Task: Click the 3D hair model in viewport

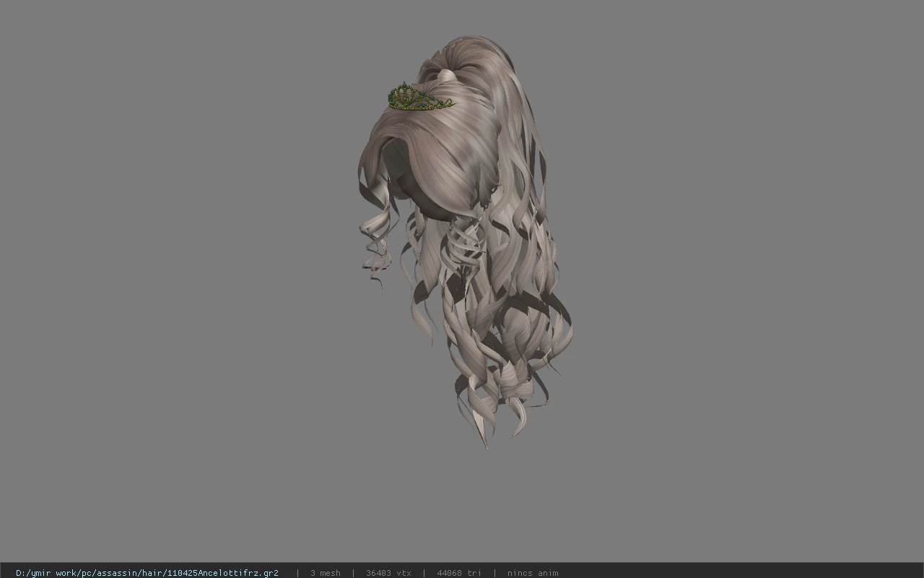Action: (x=466, y=242)
